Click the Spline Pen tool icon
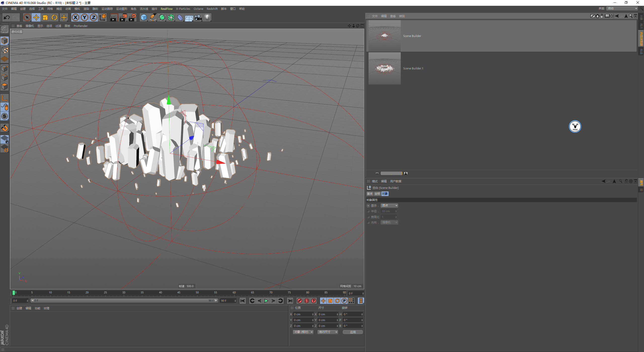The image size is (644, 352). pyautogui.click(x=153, y=17)
